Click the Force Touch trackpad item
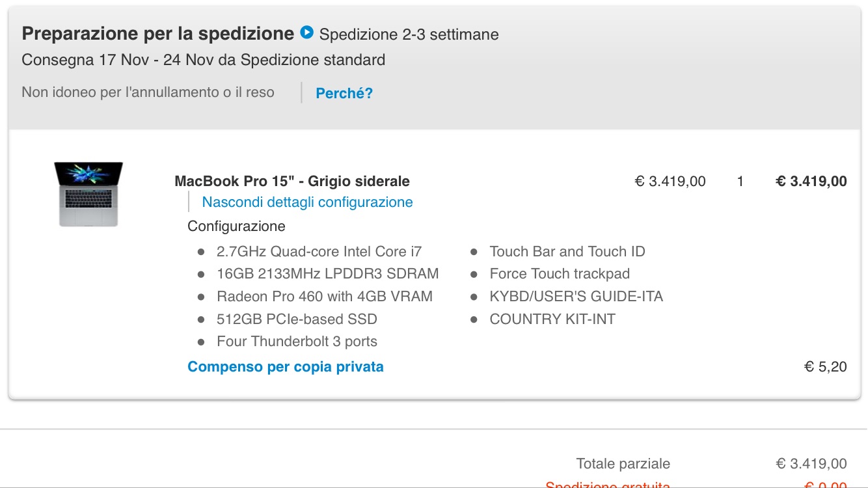This screenshot has height=488, width=868. [x=560, y=274]
